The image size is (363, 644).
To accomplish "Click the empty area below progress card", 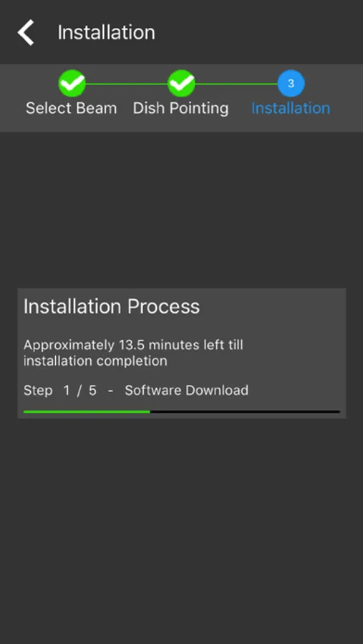I will [x=181, y=530].
